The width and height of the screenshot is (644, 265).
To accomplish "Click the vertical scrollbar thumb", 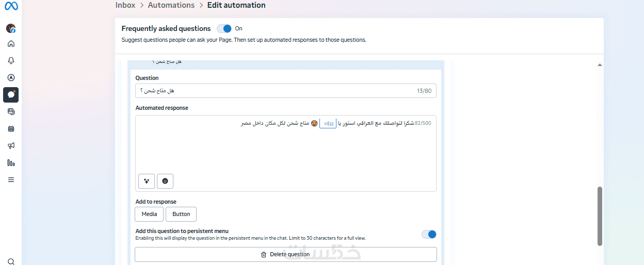I will coord(600,216).
